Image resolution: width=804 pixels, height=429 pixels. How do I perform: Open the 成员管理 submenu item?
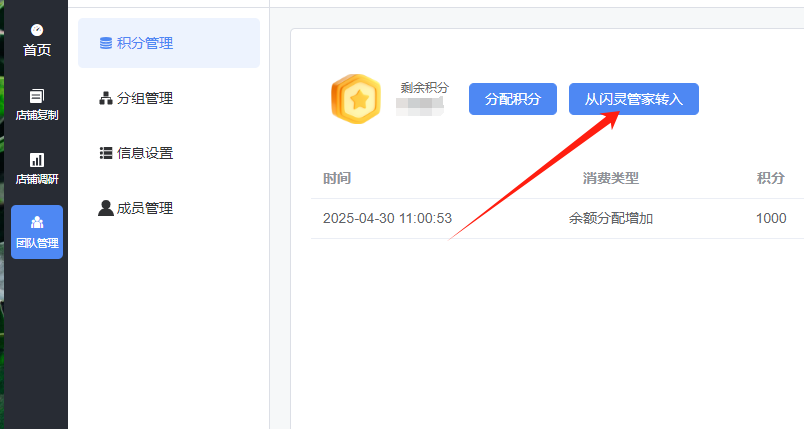pos(169,208)
